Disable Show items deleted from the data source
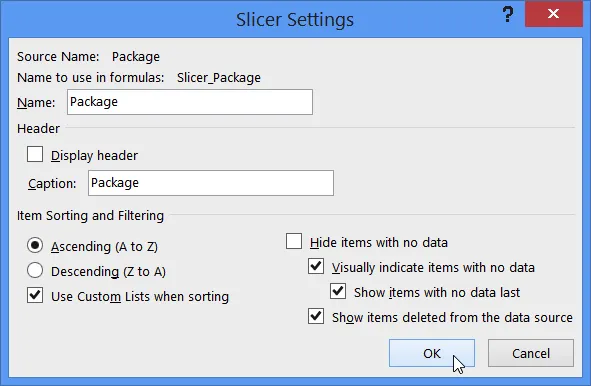 tap(316, 317)
